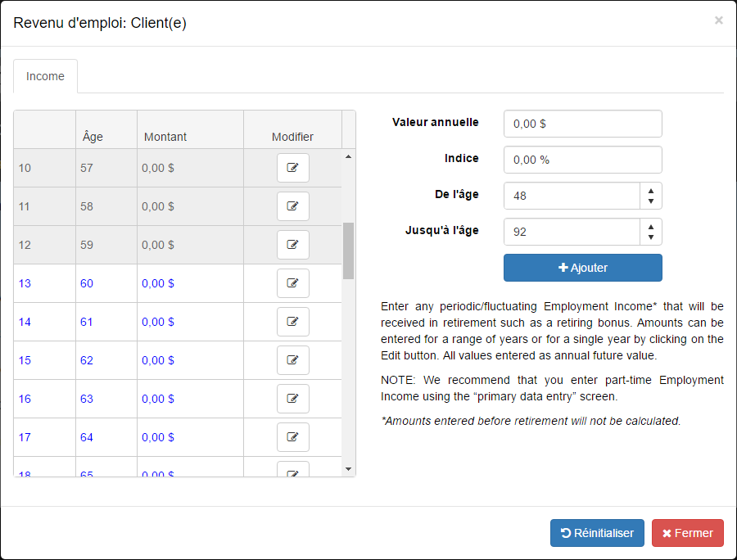Increase the "Jusqu'à l'âge" value
The height and width of the screenshot is (560, 737).
click(x=650, y=226)
